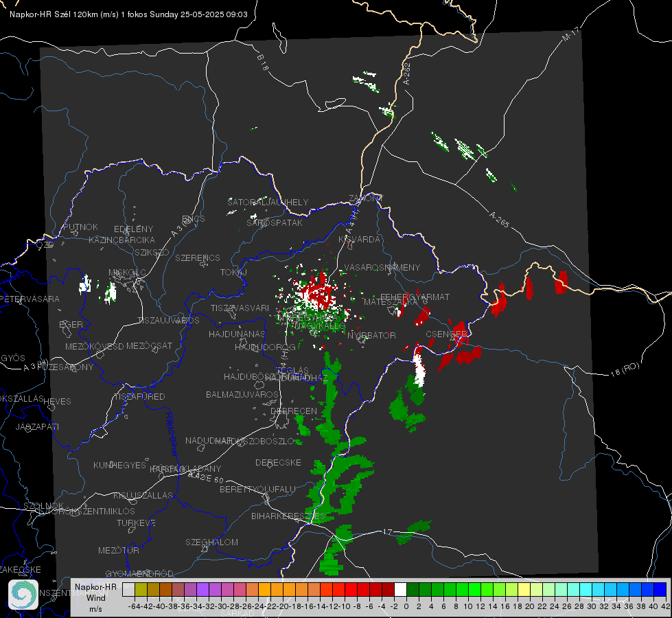The image size is (672, 618).
Task: Select the FEHÉRGYARMAT label
Action: coord(415,297)
